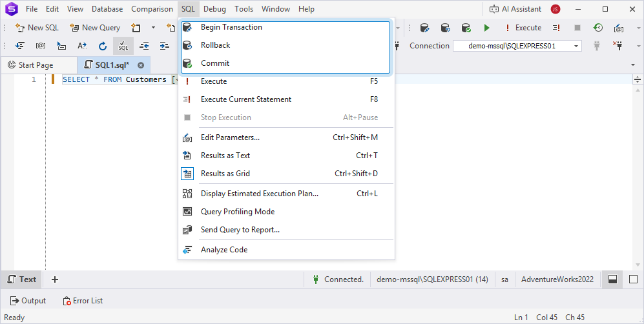Click the new document icon beside New Query
Viewport: 644px width, 324px height.
pos(136,28)
